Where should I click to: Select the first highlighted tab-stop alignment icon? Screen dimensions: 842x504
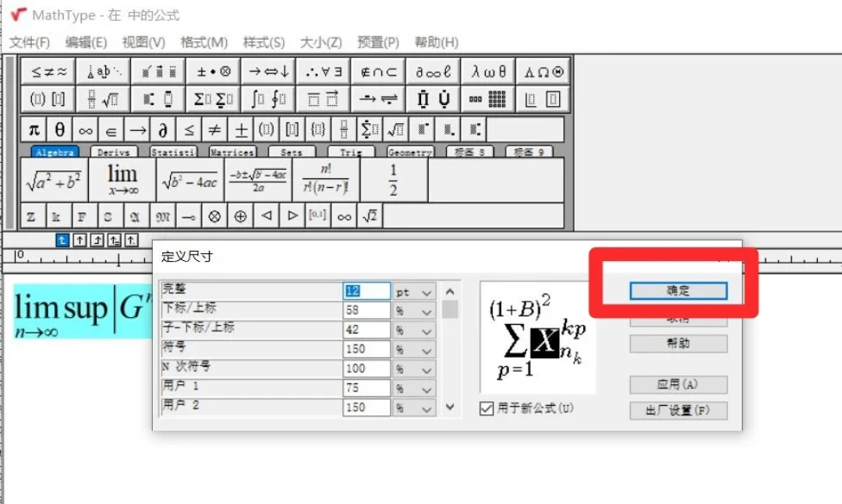tap(62, 241)
